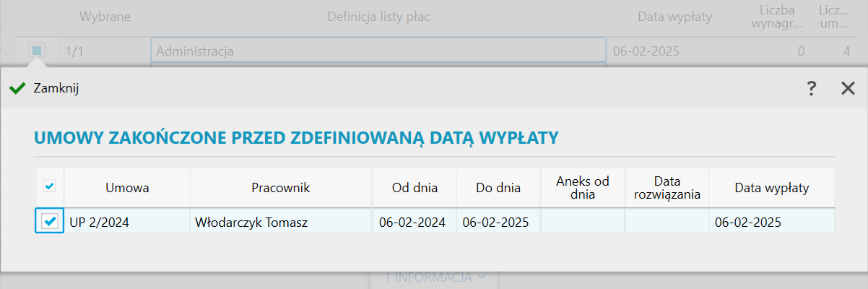Open help with the question mark icon
This screenshot has width=868, height=289.
[x=812, y=88]
